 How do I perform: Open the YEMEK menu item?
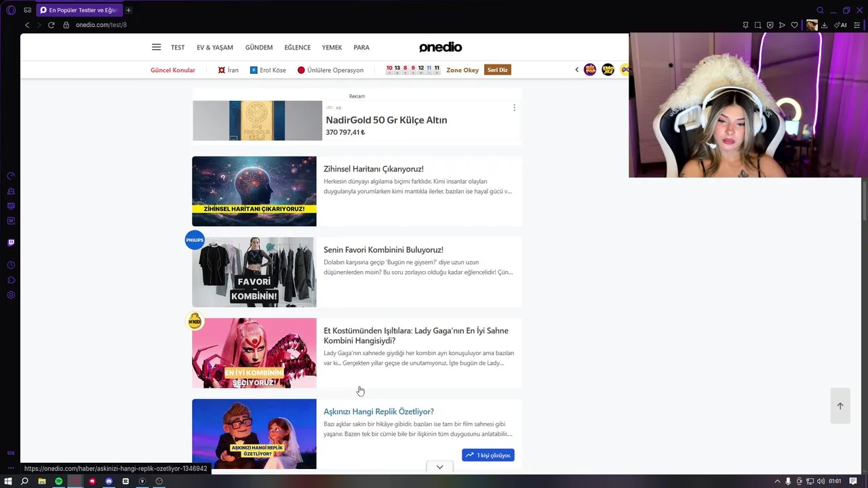pyautogui.click(x=332, y=47)
